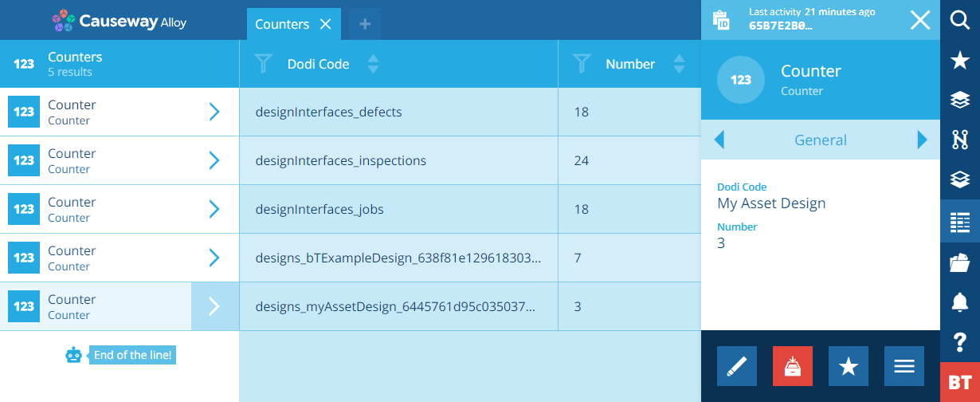The width and height of the screenshot is (980, 402).
Task: Click the 123 icon of the myAssetDesign row
Action: tap(24, 306)
